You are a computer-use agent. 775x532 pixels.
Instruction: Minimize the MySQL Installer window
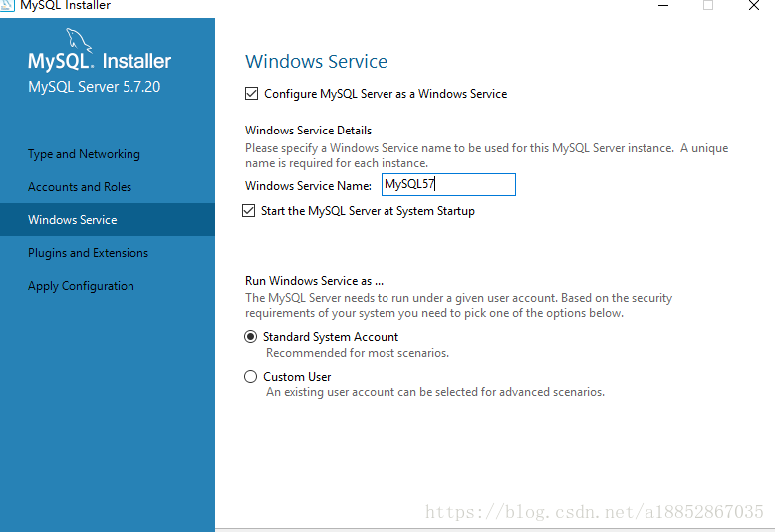coord(663,5)
